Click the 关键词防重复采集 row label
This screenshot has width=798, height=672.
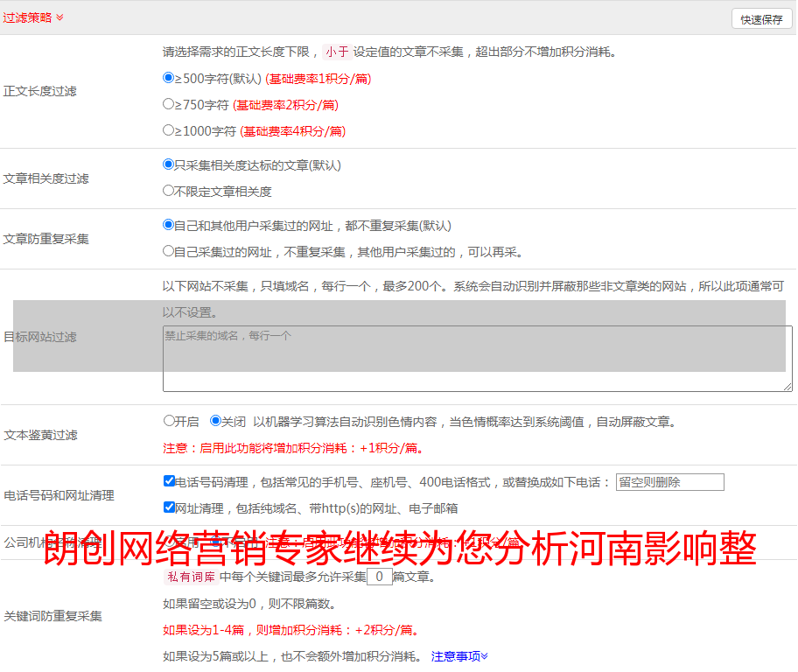(52, 616)
